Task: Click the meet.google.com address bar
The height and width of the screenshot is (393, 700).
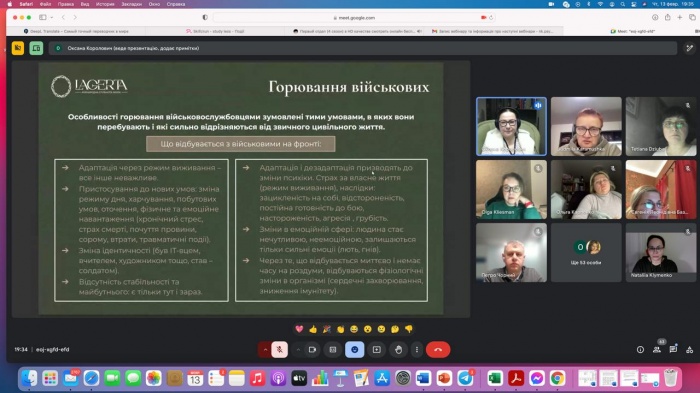Action: point(354,18)
